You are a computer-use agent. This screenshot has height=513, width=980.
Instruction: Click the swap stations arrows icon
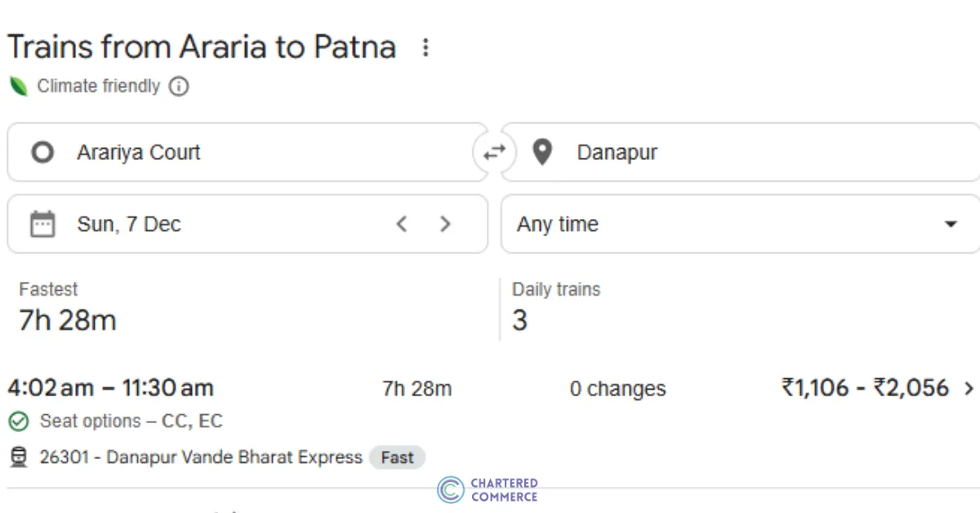tap(494, 151)
